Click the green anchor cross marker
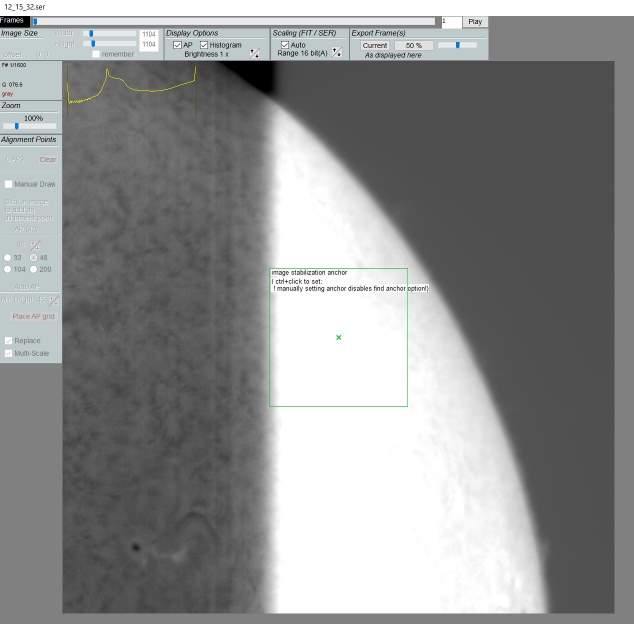Image resolution: width=634 pixels, height=624 pixels. (338, 337)
